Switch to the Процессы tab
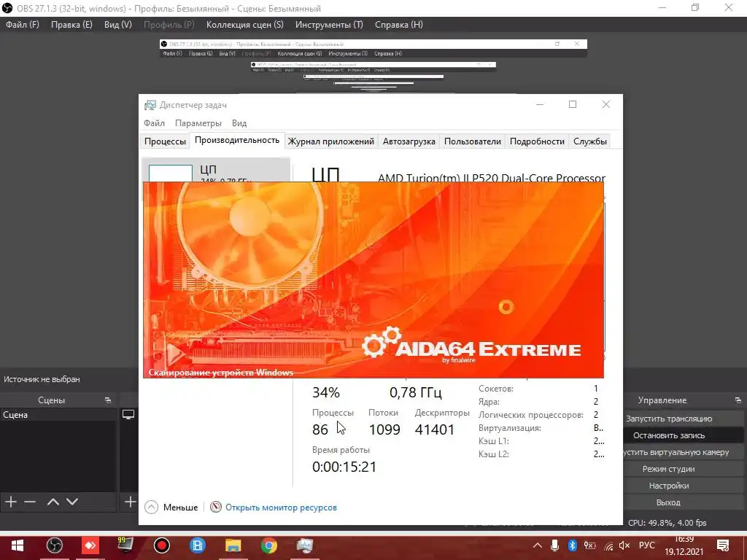This screenshot has height=560, width=747. [x=165, y=141]
